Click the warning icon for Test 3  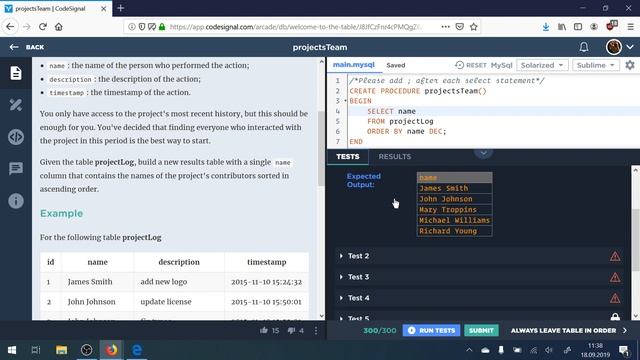point(615,278)
